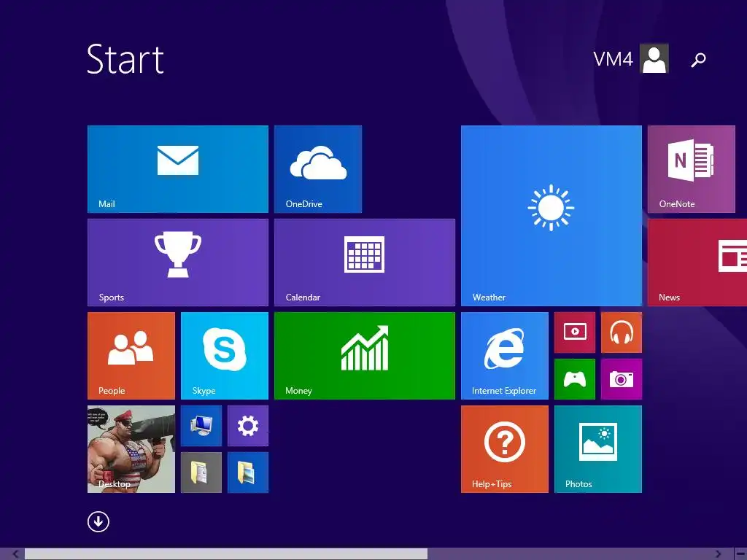This screenshot has height=560, width=747.
Task: Open the News tile
Action: pyautogui.click(x=697, y=262)
